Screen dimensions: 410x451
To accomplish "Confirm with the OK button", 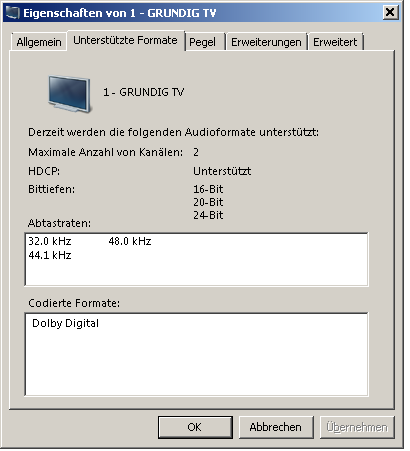I will [x=195, y=427].
